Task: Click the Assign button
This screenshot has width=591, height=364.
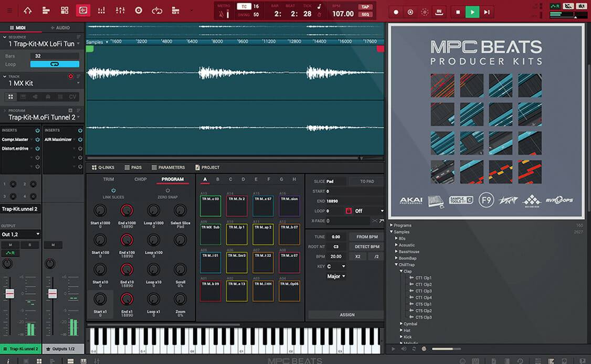Action: pyautogui.click(x=346, y=315)
